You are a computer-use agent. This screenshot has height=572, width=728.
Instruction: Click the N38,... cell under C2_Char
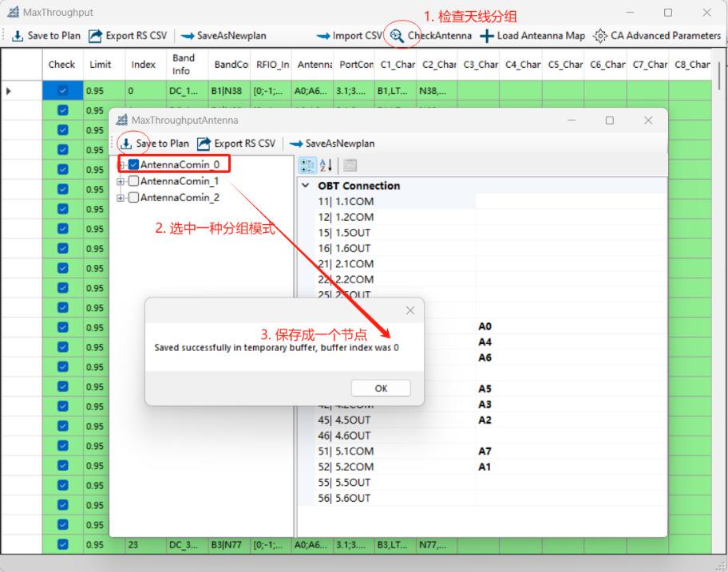click(x=437, y=91)
